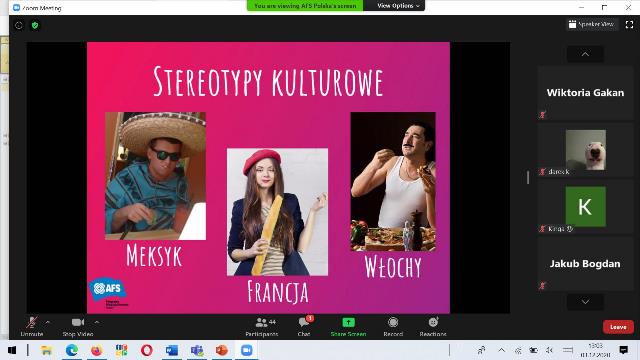640x360 pixels.
Task: Enter full screen mode icon
Action: 629,25
